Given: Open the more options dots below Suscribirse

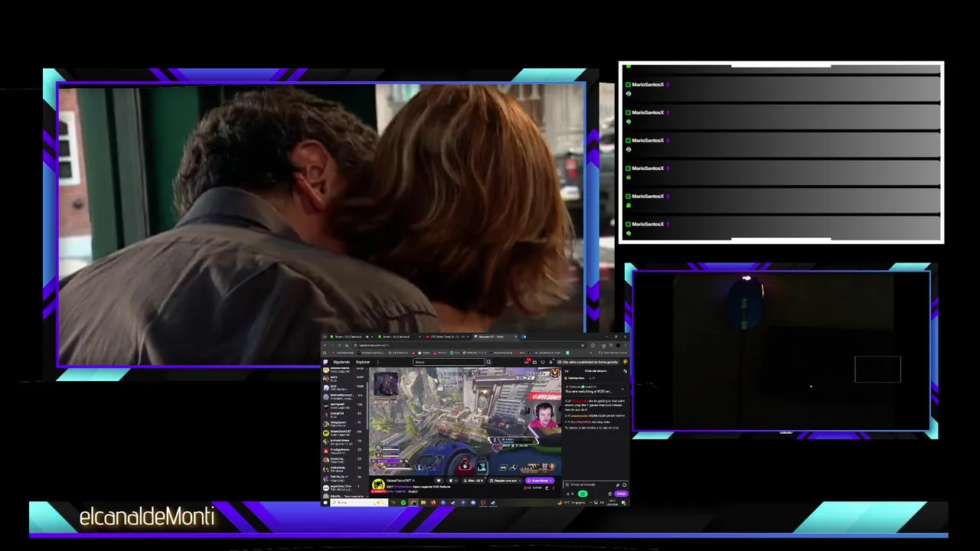Looking at the screenshot, I should (554, 488).
